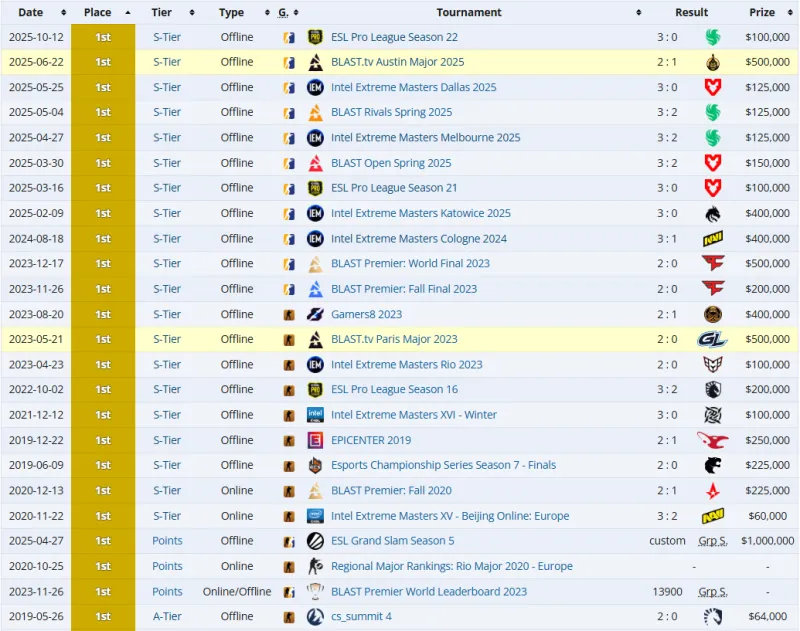Click the 1st place cell for cs_summit 4
Image resolution: width=800 pixels, height=631 pixels.
coord(103,617)
